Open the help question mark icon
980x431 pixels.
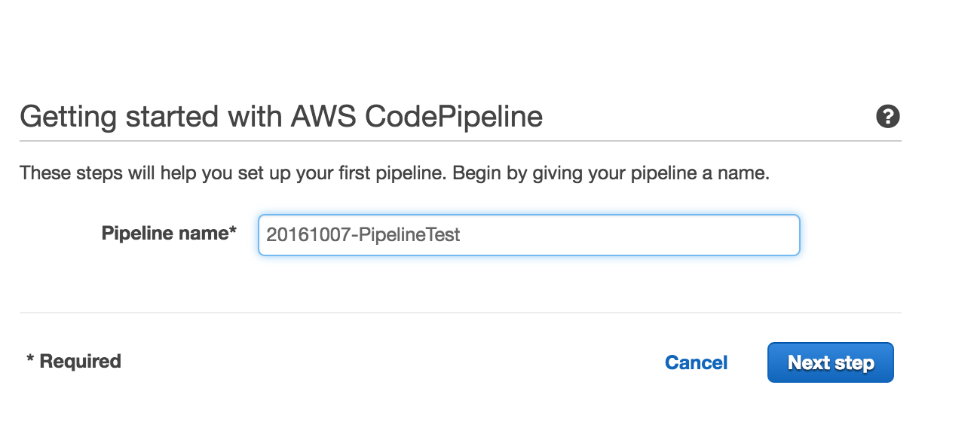(x=888, y=117)
